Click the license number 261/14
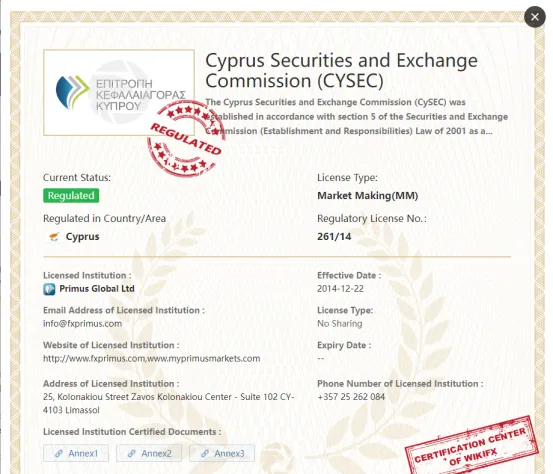The image size is (553, 474). [x=334, y=236]
